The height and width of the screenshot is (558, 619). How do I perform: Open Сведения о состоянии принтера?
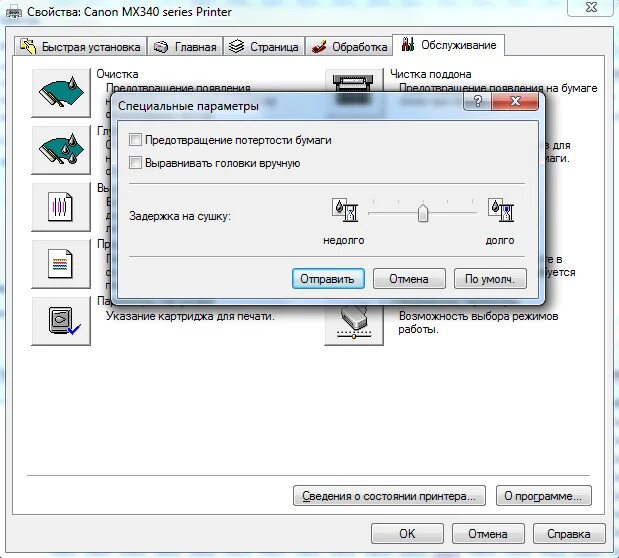point(389,496)
